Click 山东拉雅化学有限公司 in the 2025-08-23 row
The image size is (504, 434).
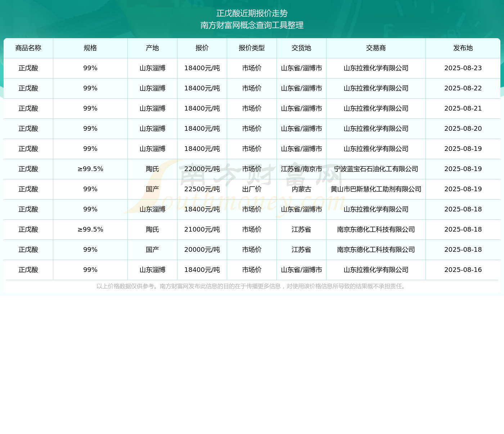tap(376, 68)
